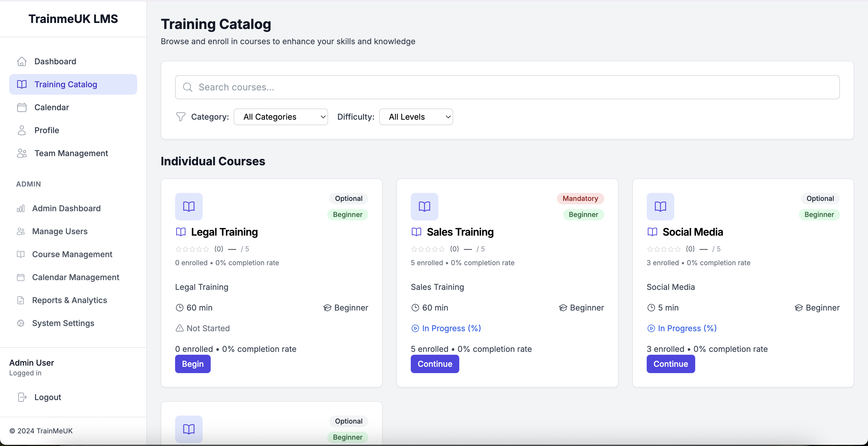868x446 pixels.
Task: Click the large book tile on Legal Training card
Action: [189, 206]
